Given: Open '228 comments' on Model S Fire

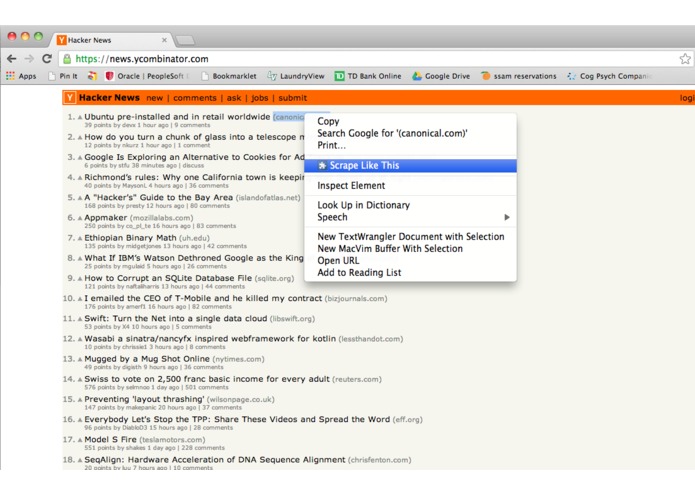Looking at the screenshot, I should click(203, 448).
